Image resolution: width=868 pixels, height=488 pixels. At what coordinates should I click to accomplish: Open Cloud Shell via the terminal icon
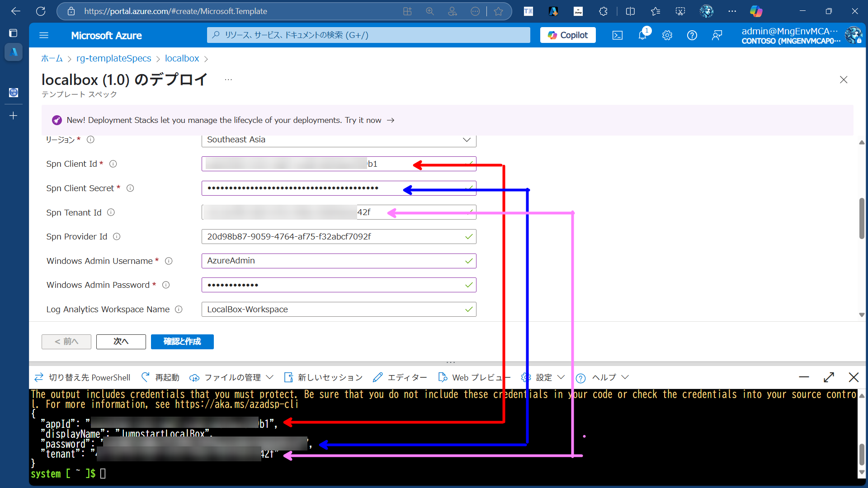(x=618, y=35)
